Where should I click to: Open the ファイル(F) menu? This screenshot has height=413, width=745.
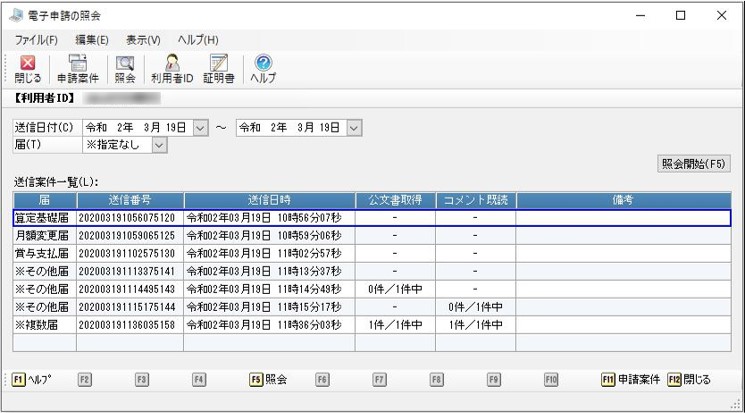point(36,39)
